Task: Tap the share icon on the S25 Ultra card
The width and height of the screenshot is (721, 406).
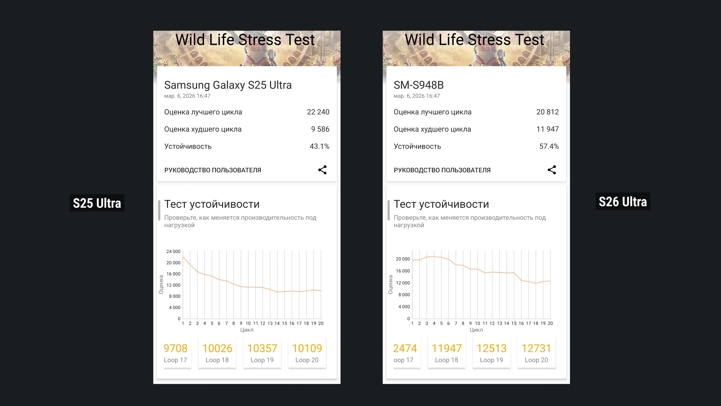Action: coord(322,170)
